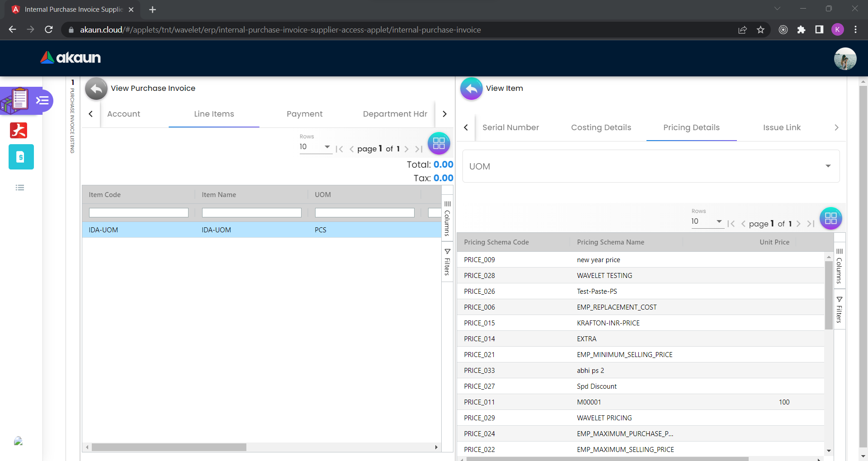Open Rows dropdown in Line Items panel
This screenshot has height=461, width=868.
[315, 147]
